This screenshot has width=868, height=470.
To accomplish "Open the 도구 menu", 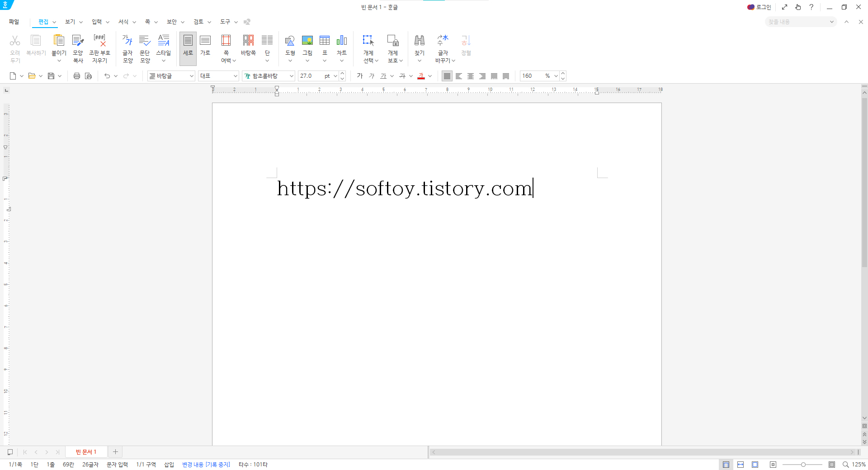I will [x=225, y=22].
